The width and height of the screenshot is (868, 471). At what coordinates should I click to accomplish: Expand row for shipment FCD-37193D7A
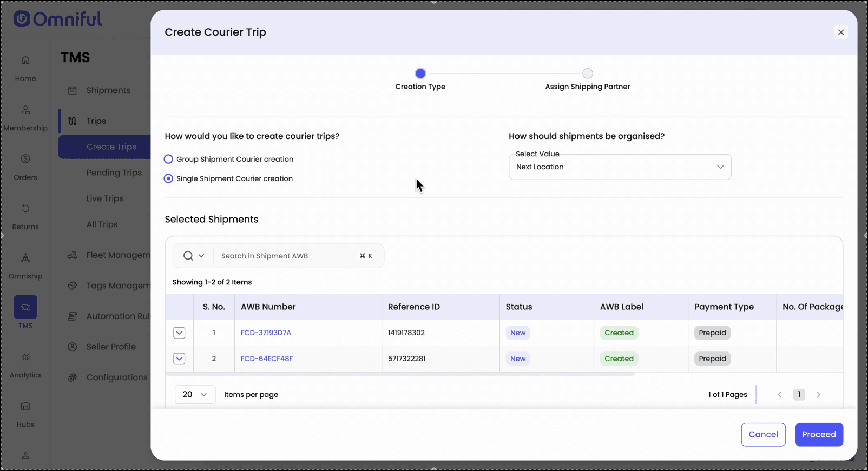pos(179,333)
